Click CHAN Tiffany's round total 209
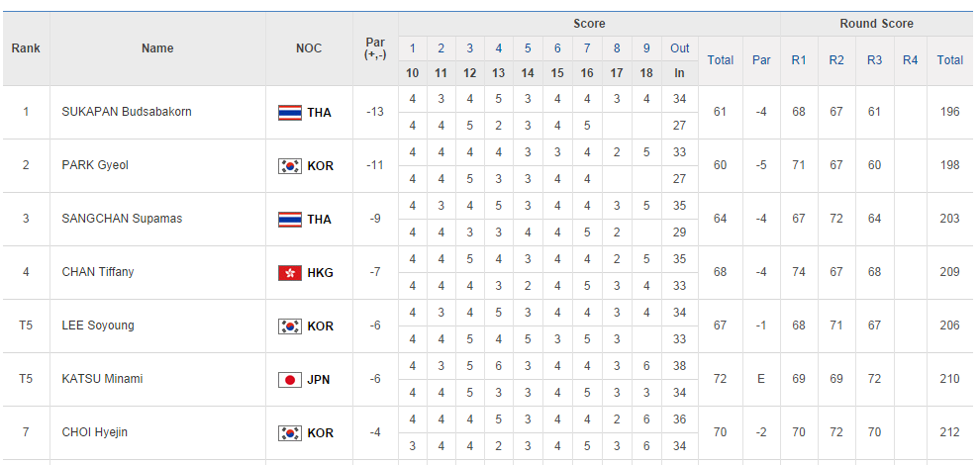 coord(950,272)
